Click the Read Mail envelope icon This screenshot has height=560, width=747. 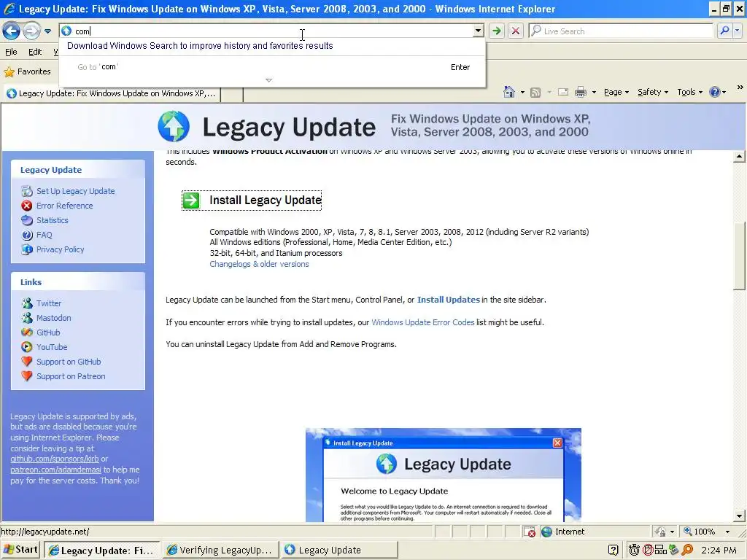click(x=563, y=93)
